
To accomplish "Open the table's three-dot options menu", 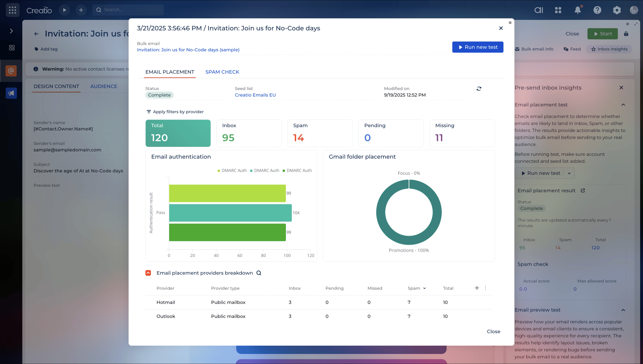I will (485, 288).
